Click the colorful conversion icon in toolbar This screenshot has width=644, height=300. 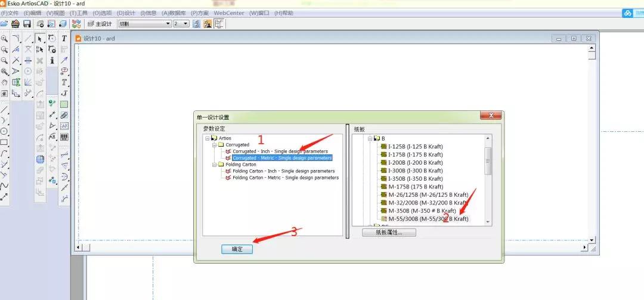(76, 24)
